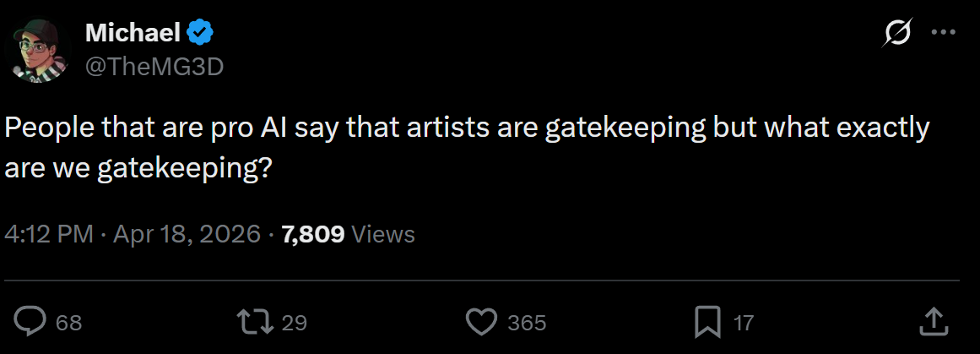Image resolution: width=980 pixels, height=354 pixels.
Task: Open the three-dot more options menu
Action: coord(942,33)
